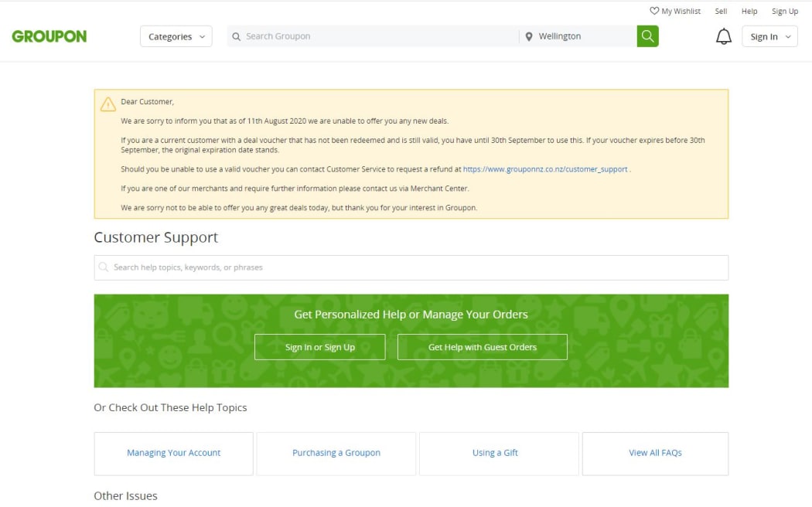The width and height of the screenshot is (812, 507).
Task: Follow the grouponnz customer_support link
Action: coord(544,169)
